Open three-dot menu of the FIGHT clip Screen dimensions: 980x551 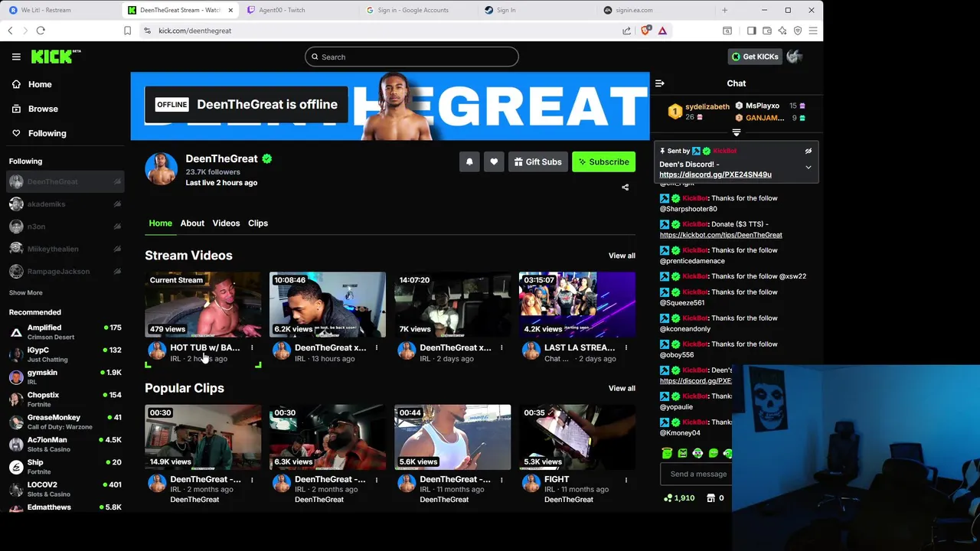point(626,480)
